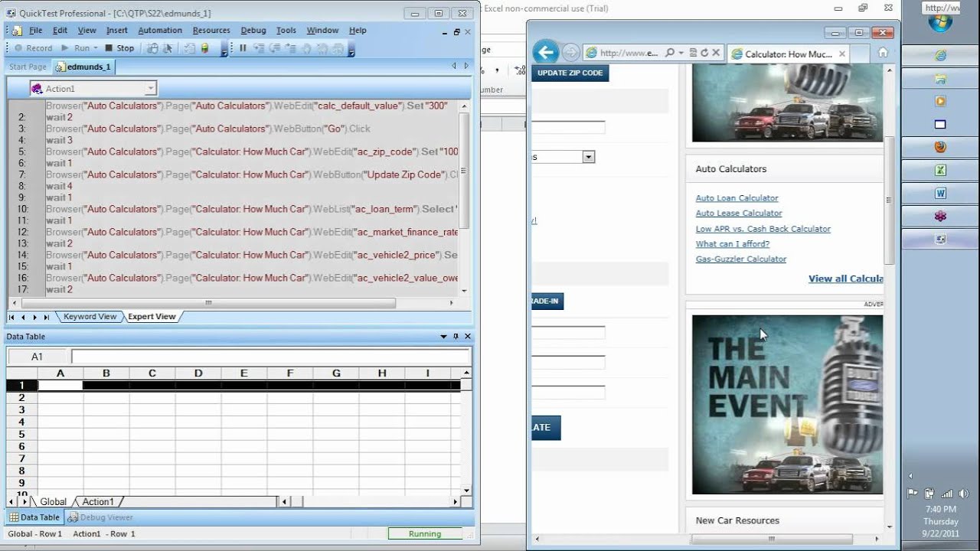
Task: Switch to the Start Page tab
Action: [28, 67]
